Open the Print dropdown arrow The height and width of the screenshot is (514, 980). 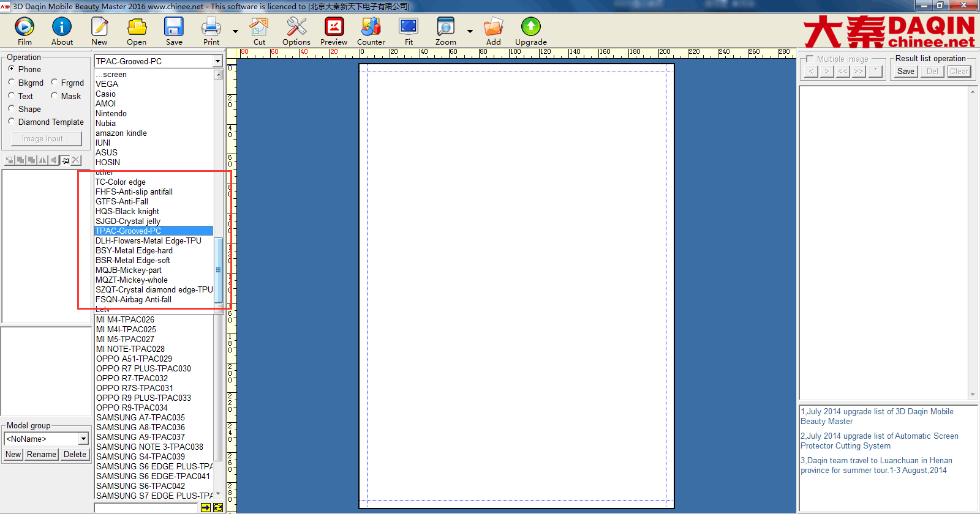coord(235,31)
